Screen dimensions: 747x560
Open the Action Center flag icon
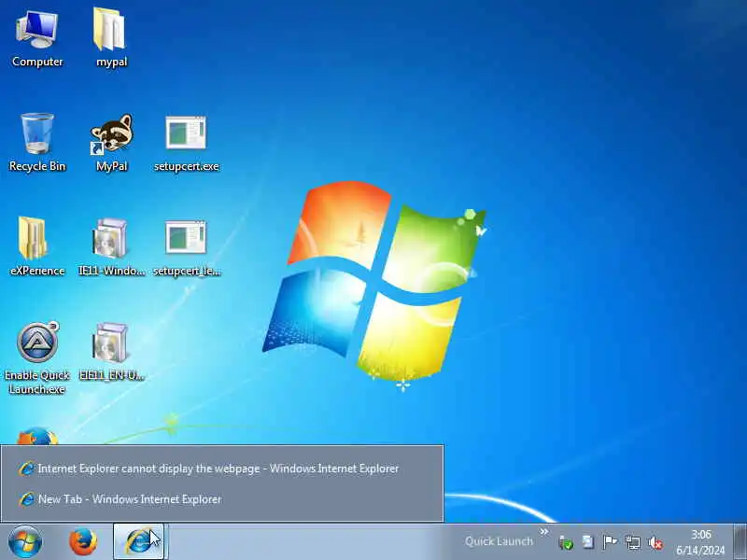(610, 542)
